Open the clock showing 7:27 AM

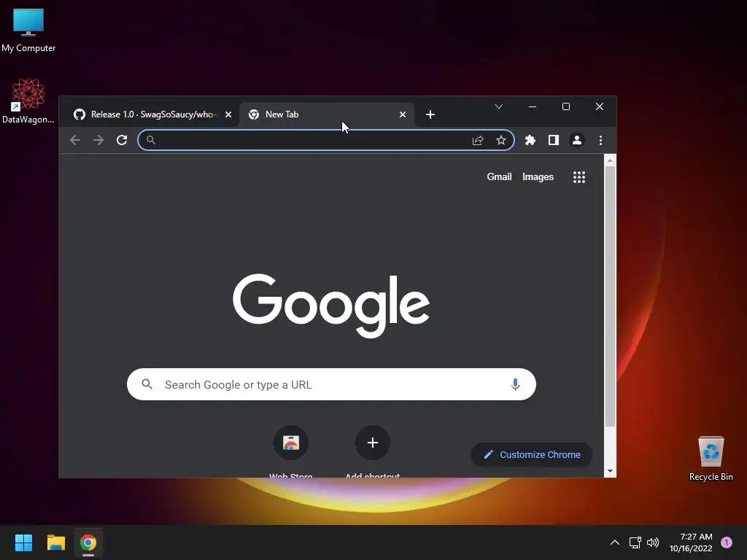pos(691,542)
